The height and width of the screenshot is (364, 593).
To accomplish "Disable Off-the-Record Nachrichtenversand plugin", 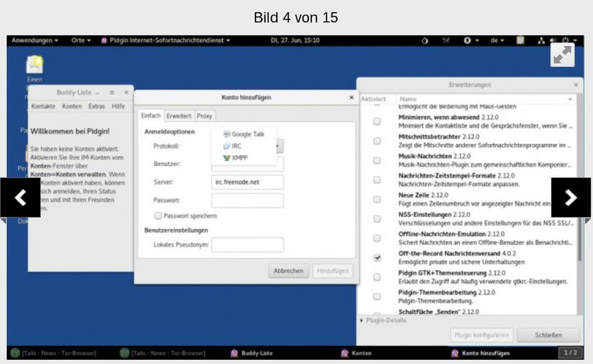I will pyautogui.click(x=377, y=258).
